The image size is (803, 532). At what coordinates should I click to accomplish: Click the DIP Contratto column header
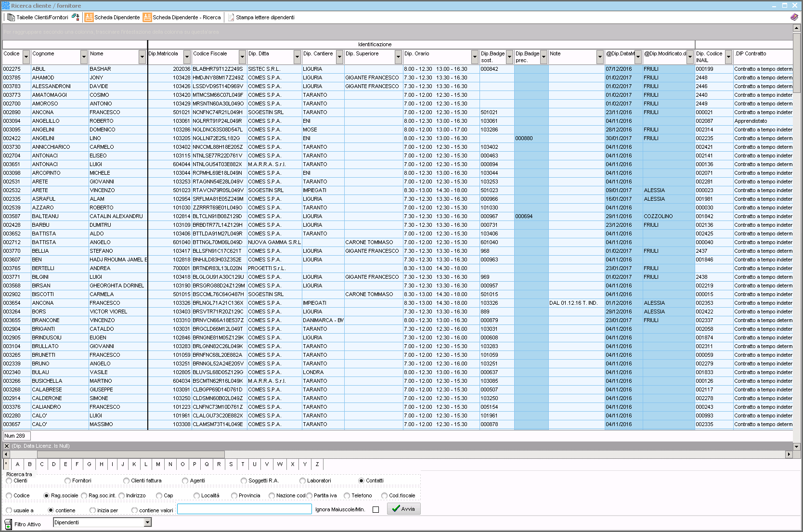(763, 57)
